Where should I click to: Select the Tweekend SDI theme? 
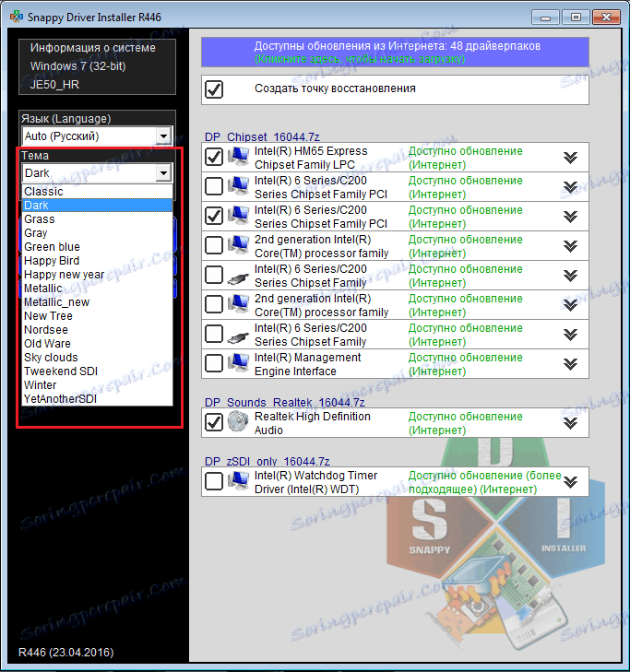(98, 371)
